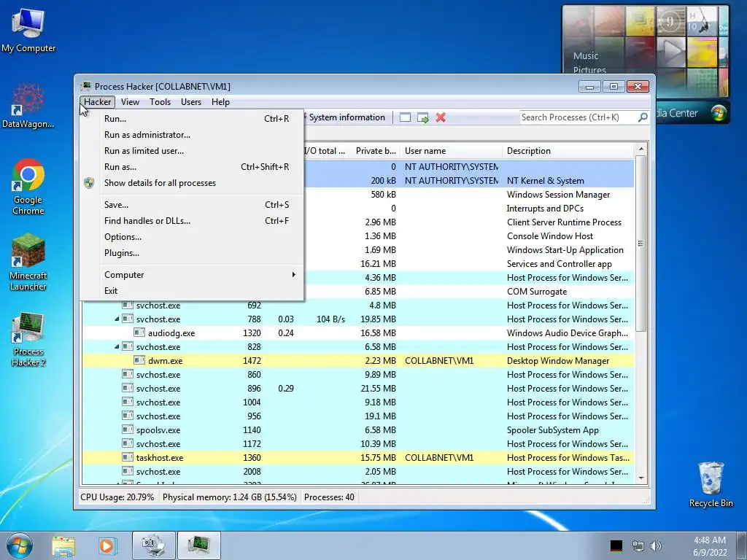The height and width of the screenshot is (560, 747).
Task: Click the taskhost.exe process icon
Action: pyautogui.click(x=127, y=458)
